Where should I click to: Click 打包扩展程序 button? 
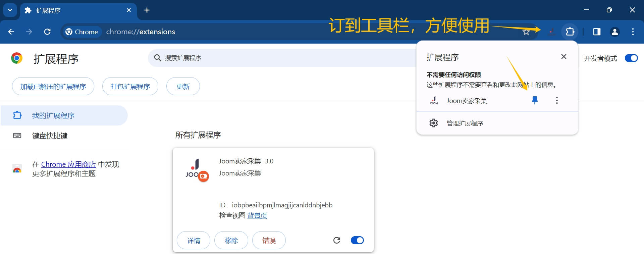click(x=130, y=87)
